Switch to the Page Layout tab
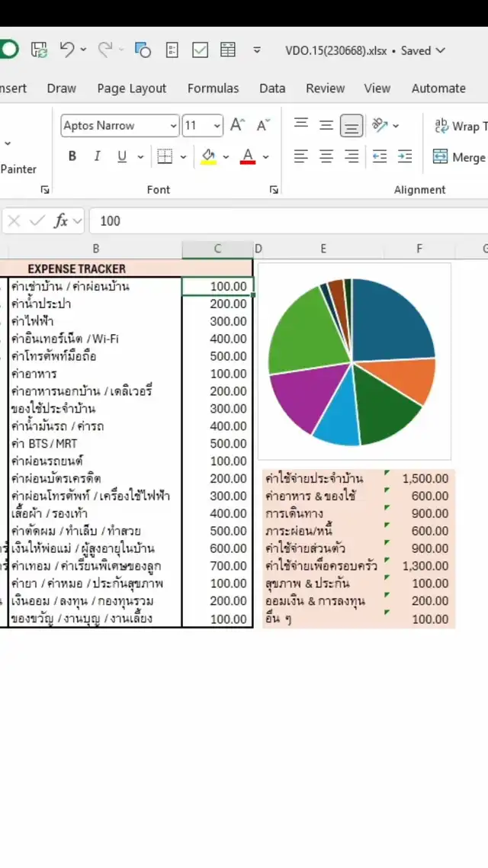Screen dimensions: 488x868 pos(131,88)
